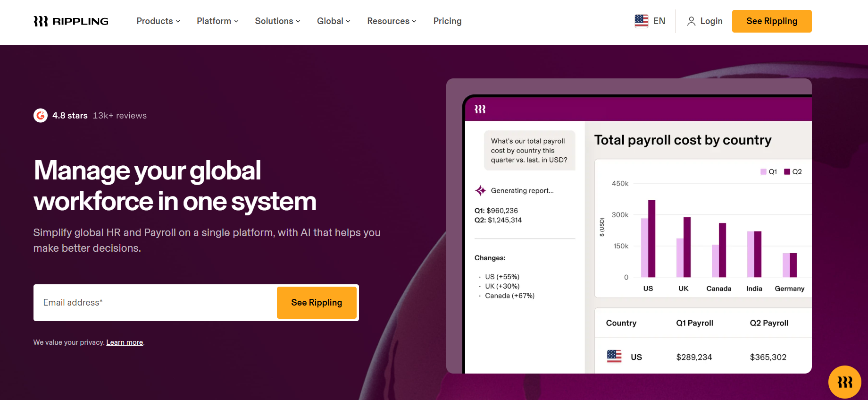Click the India chart axis label
Screen dimensions: 868x400
point(754,289)
